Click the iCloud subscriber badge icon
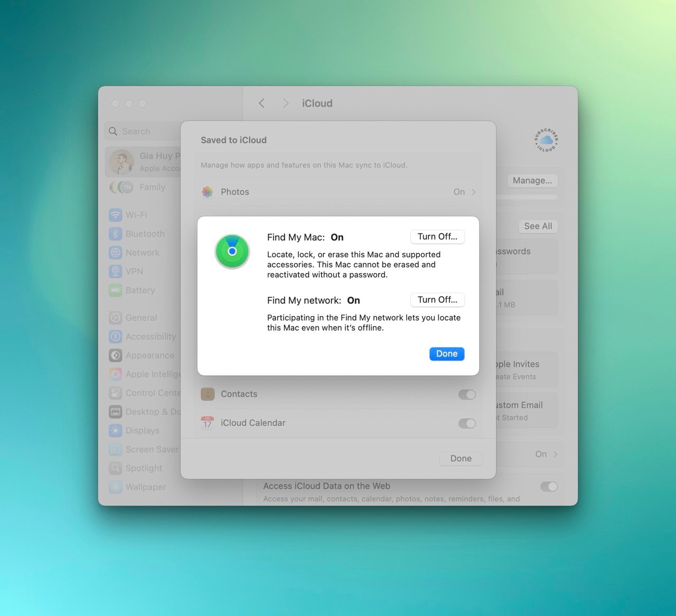 coord(546,140)
